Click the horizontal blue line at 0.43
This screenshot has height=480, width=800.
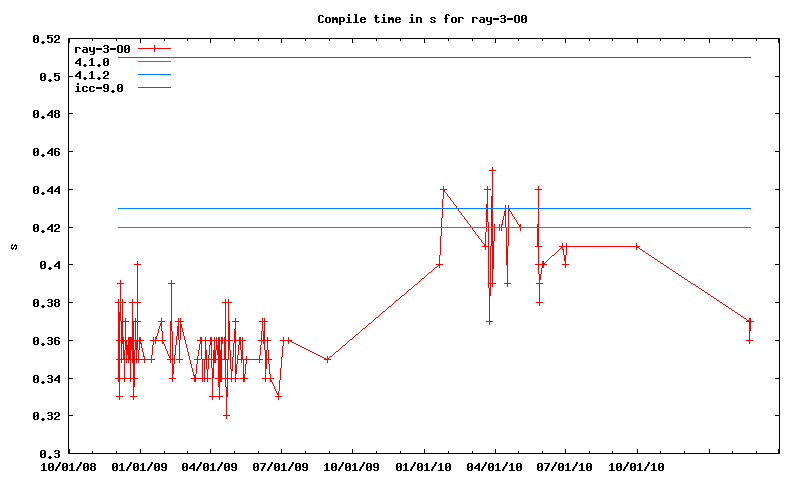point(600,208)
